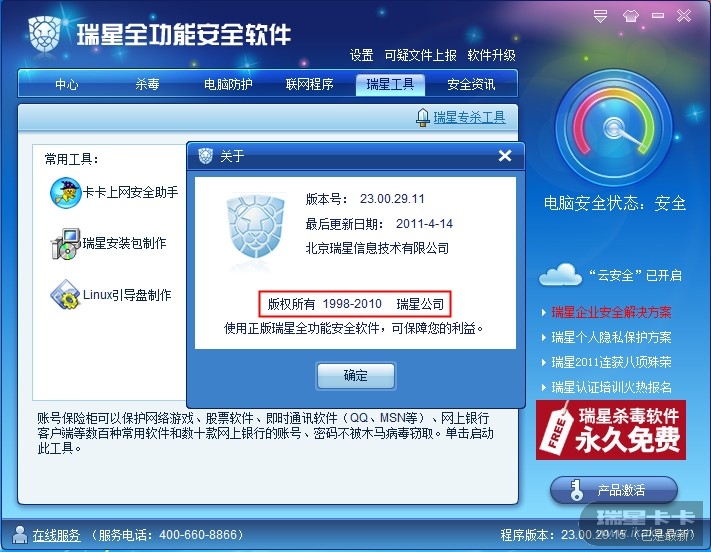Image resolution: width=711 pixels, height=552 pixels.
Task: Click the online service person icon
Action: (19, 535)
